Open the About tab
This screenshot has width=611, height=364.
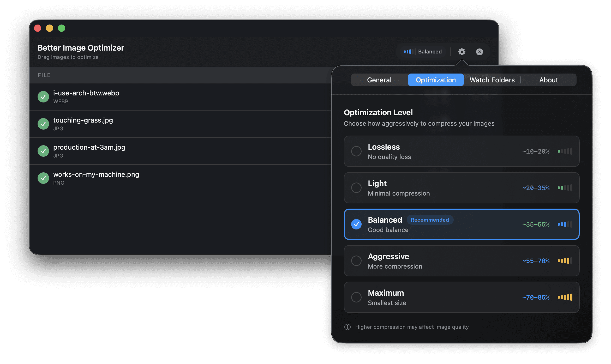[548, 80]
